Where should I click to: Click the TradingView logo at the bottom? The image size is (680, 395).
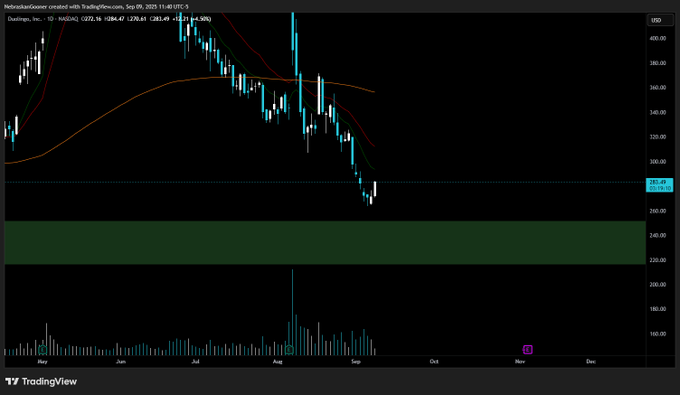point(41,382)
